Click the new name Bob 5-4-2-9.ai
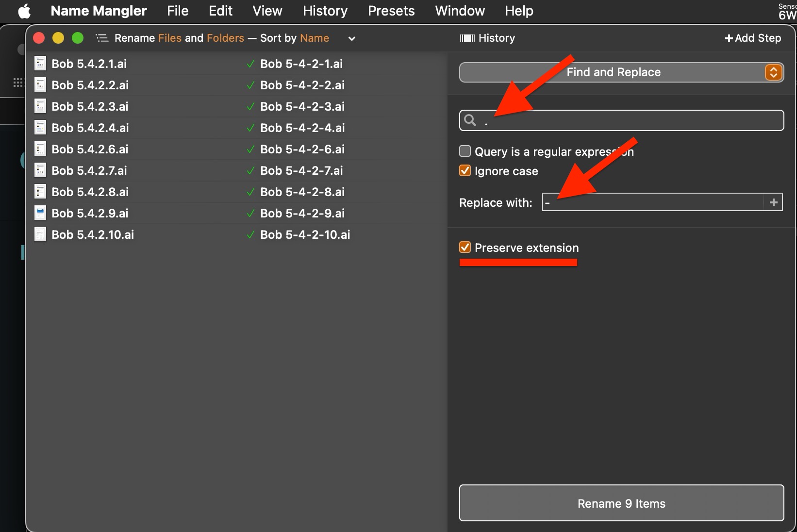The width and height of the screenshot is (797, 532). coord(302,213)
